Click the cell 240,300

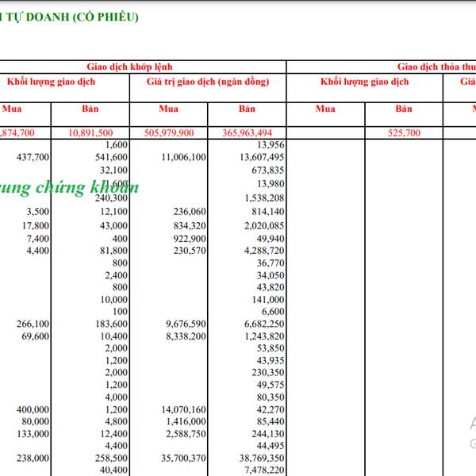tap(111, 198)
